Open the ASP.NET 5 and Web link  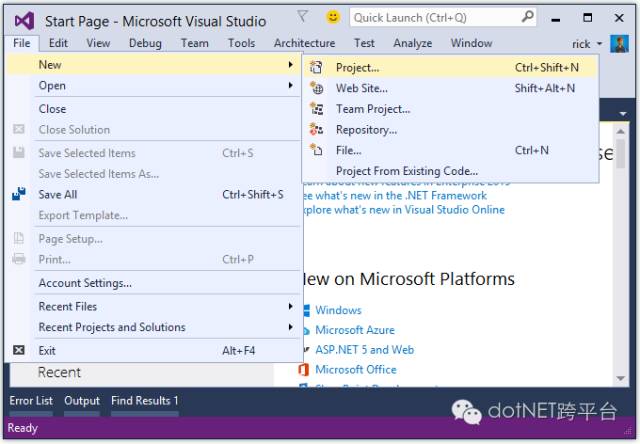point(364,349)
